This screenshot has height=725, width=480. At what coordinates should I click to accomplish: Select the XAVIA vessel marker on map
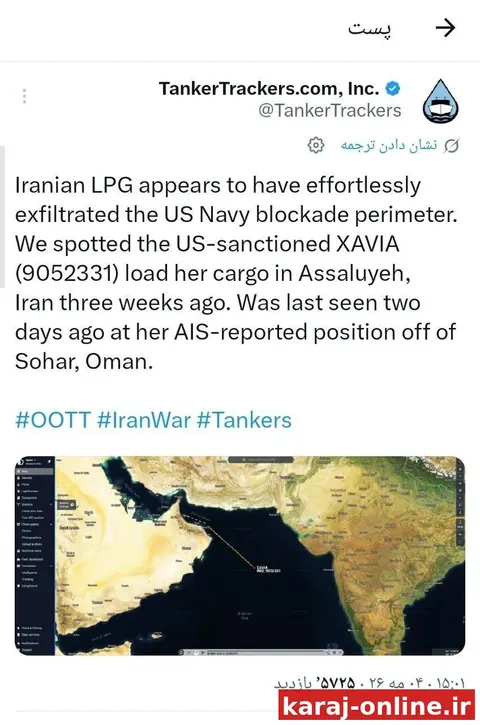[255, 567]
